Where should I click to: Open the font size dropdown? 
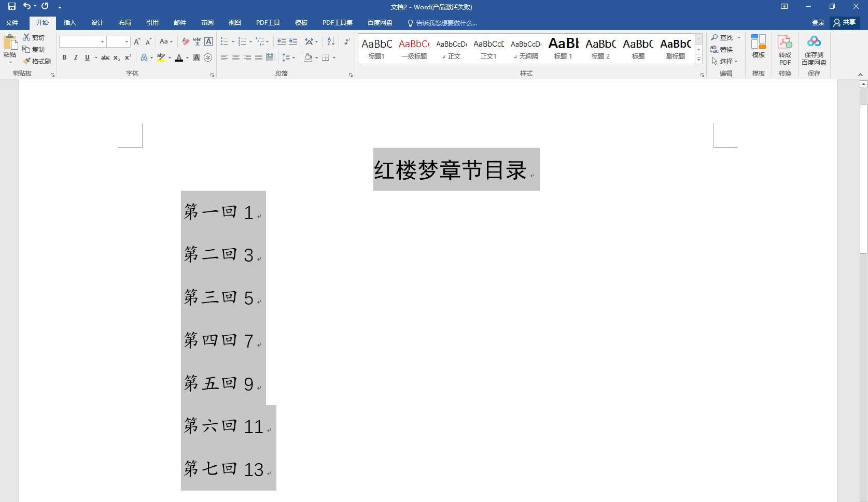pyautogui.click(x=127, y=41)
